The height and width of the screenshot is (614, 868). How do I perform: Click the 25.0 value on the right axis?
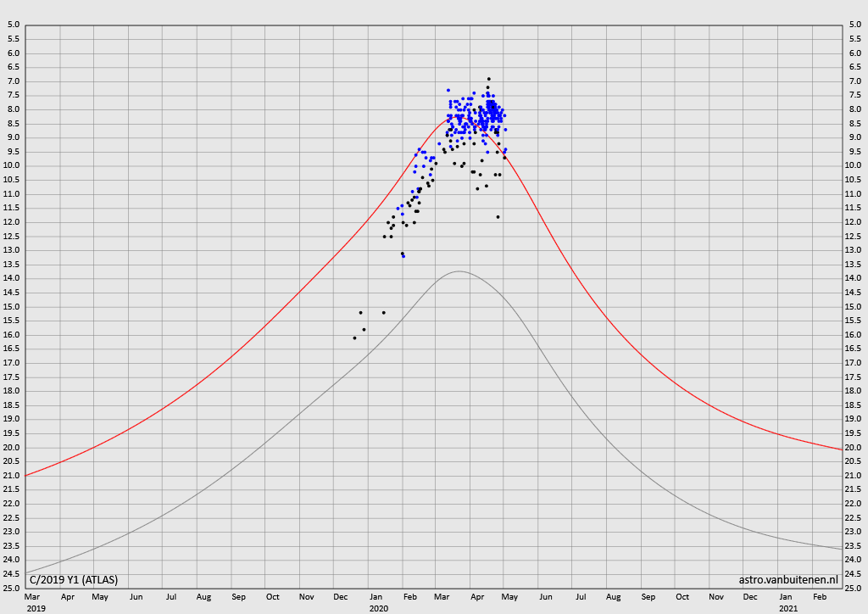point(854,588)
